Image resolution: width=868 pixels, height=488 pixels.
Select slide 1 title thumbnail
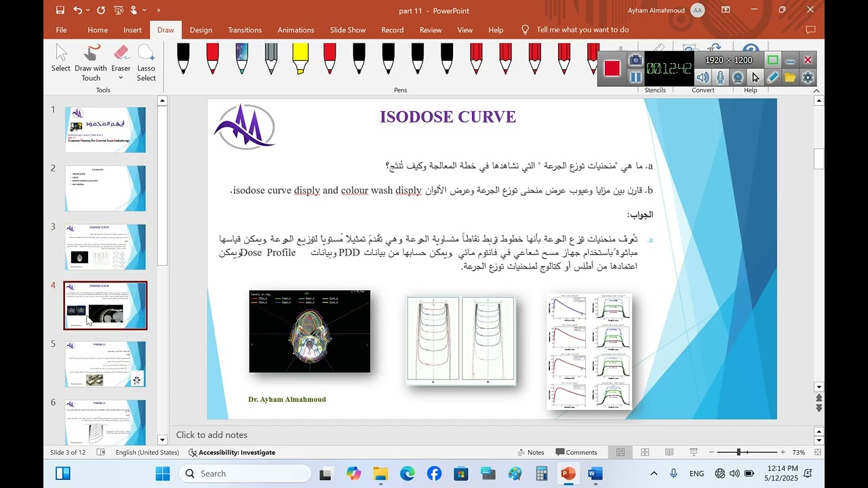pos(105,129)
